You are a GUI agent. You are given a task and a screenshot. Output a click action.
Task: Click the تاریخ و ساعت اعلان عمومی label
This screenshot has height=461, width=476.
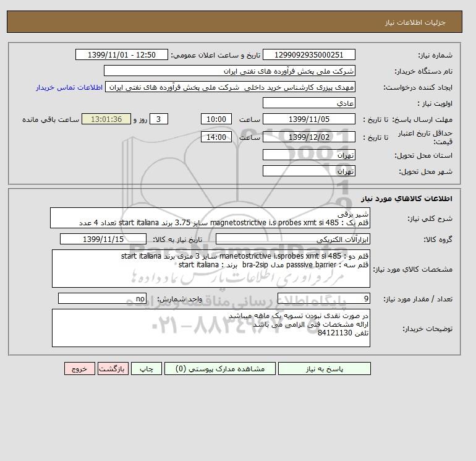click(216, 55)
